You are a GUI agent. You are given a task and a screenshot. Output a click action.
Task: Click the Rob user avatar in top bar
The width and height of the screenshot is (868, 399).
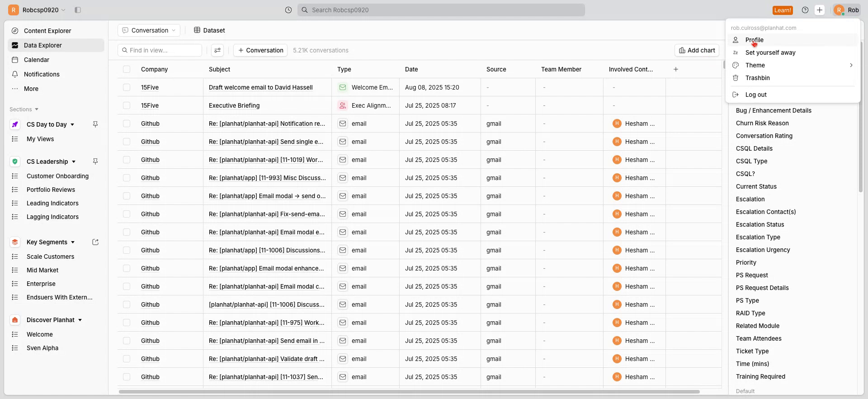[x=839, y=10]
